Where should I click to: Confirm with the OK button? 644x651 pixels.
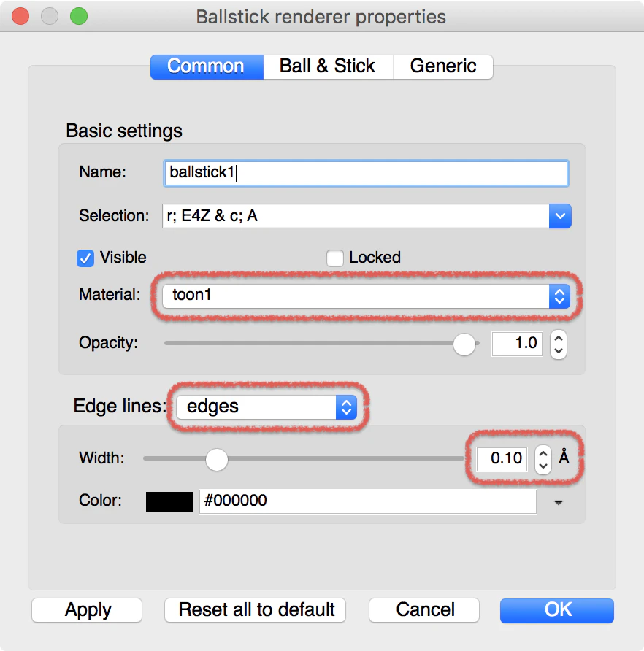(557, 610)
